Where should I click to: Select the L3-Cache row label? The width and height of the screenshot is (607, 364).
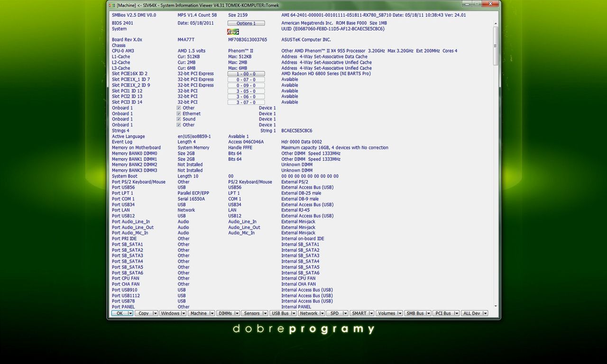click(x=121, y=68)
